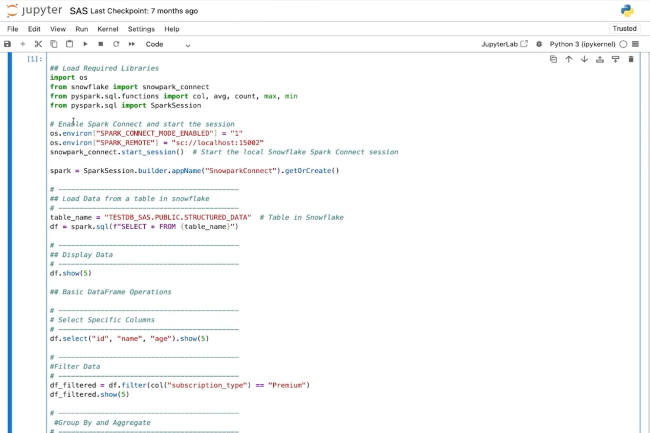Open the toolbar hamburger menu icon
Viewport: 650px width, 433px height.
pyautogui.click(x=635, y=44)
